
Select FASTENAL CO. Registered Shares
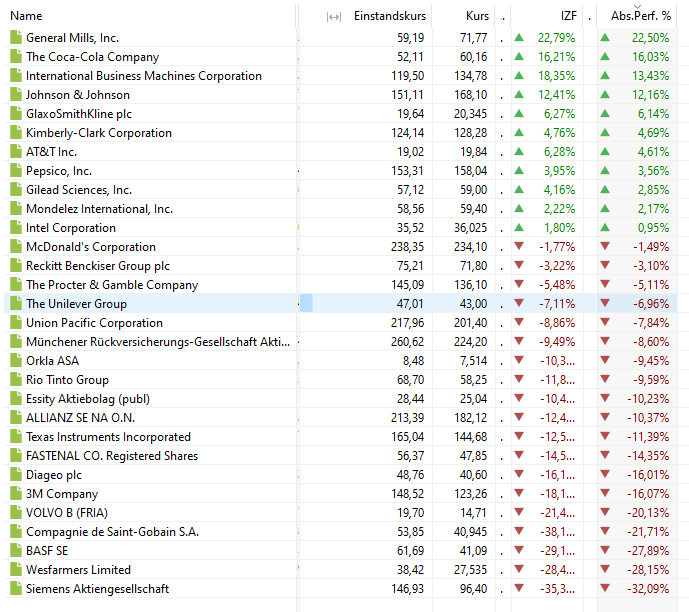[x=341, y=455]
